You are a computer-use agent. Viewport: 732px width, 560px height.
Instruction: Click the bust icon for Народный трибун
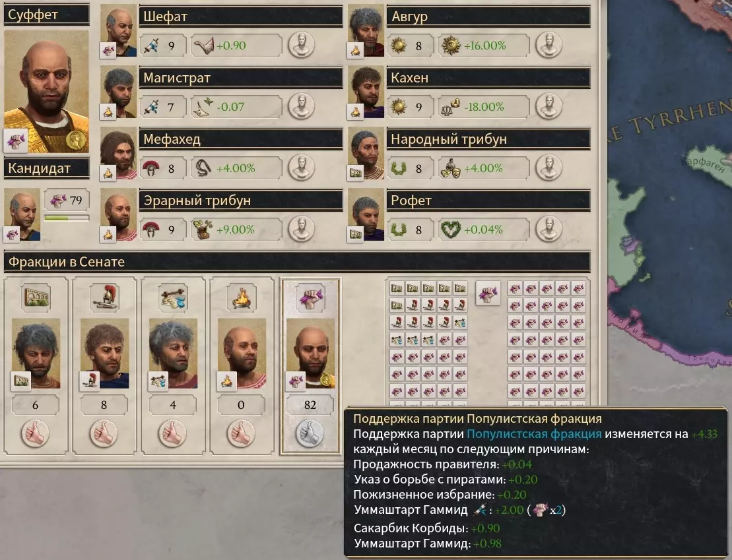tap(549, 168)
